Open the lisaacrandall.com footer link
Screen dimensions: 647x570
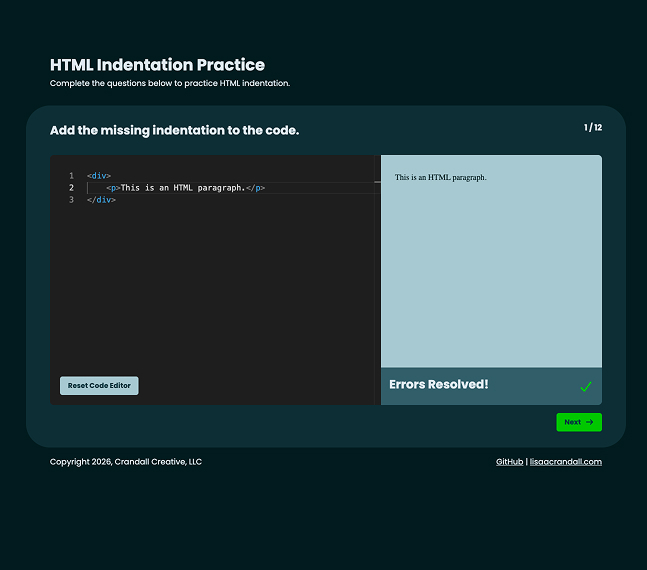565,461
